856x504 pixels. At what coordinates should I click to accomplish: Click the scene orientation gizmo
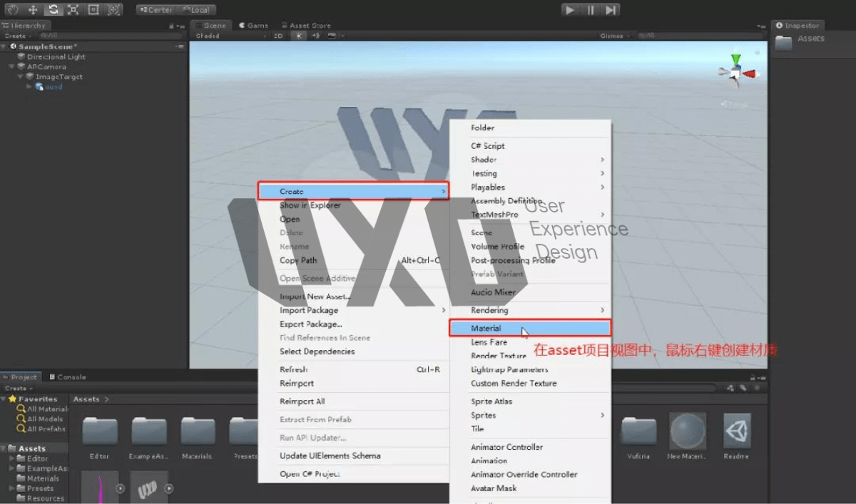point(736,72)
